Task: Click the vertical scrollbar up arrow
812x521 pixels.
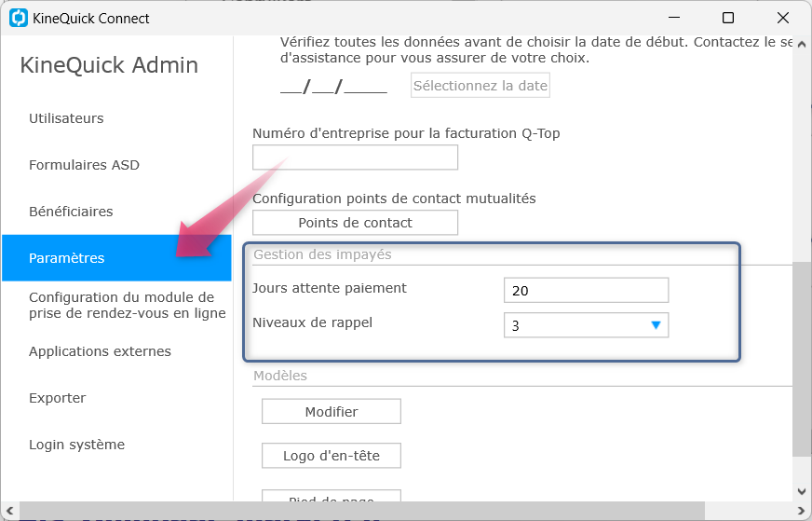Action: 802,45
